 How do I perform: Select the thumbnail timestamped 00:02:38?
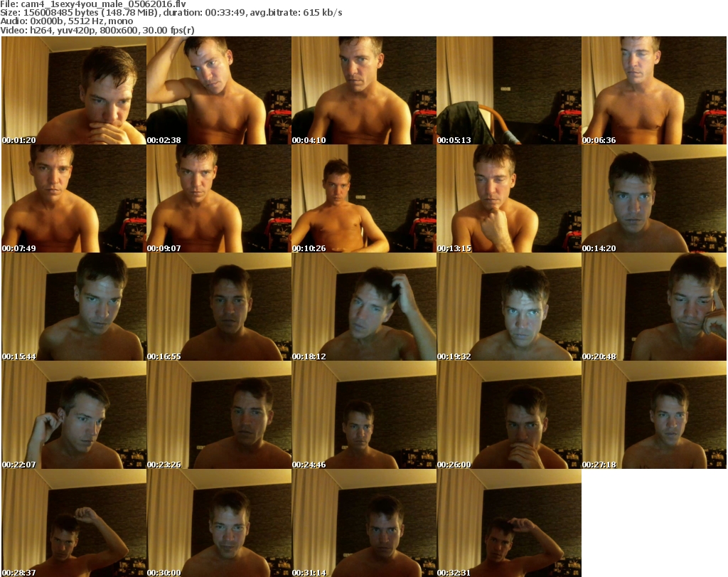(219, 90)
